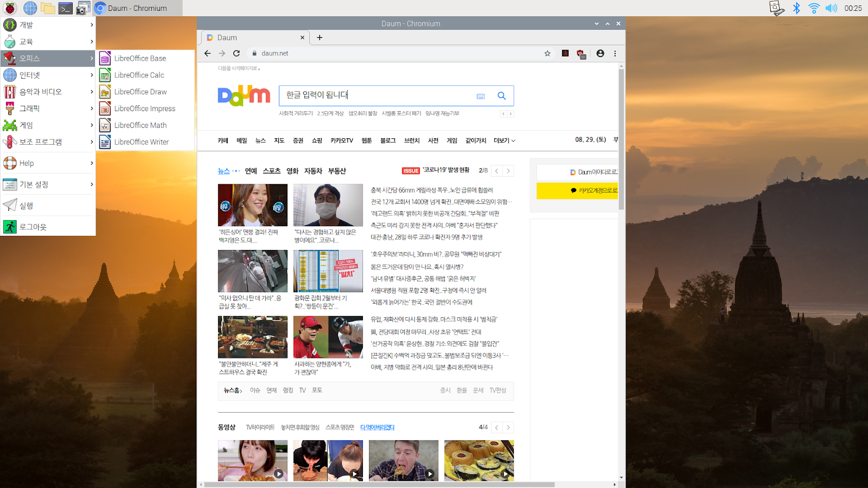This screenshot has width=868, height=488.
Task: Launch the web browser from the taskbar globe icon
Action: pyautogui.click(x=30, y=8)
